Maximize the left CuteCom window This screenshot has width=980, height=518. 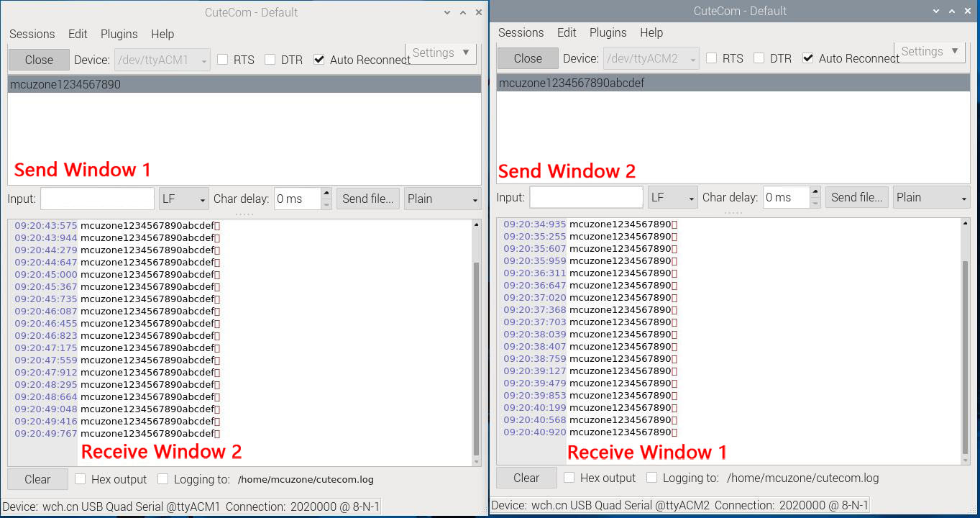(x=463, y=12)
